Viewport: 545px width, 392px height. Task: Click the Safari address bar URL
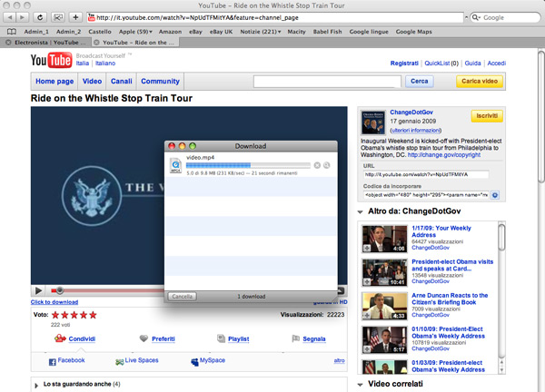275,17
